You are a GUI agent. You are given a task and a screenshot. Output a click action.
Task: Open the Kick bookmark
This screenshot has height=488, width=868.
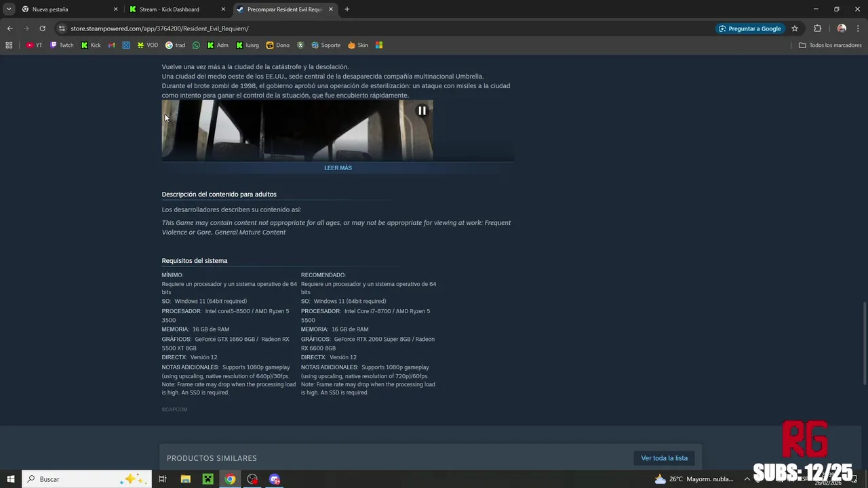(91, 45)
